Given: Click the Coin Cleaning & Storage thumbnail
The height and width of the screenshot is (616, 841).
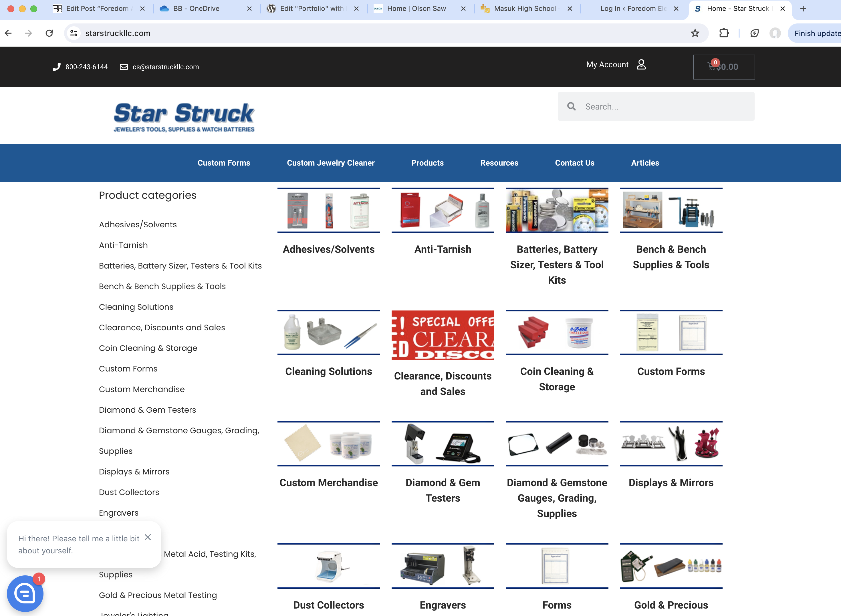Looking at the screenshot, I should tap(557, 333).
